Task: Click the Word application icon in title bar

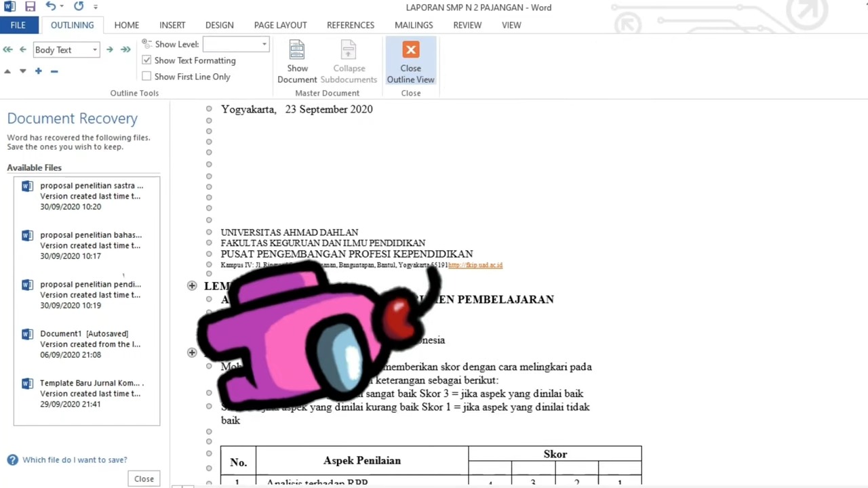Action: [x=9, y=7]
